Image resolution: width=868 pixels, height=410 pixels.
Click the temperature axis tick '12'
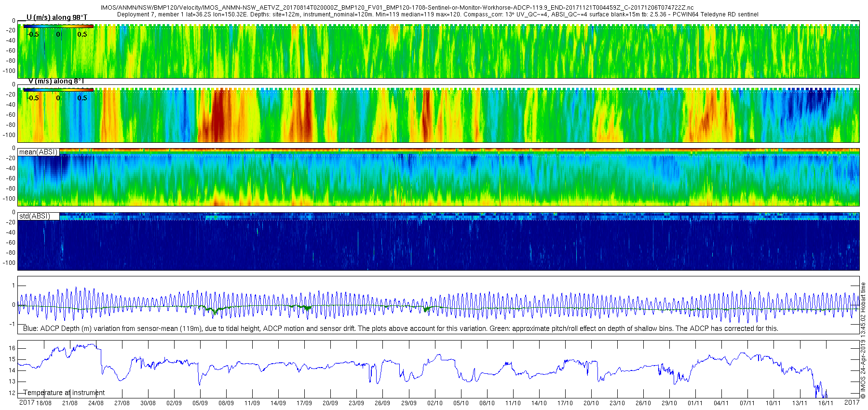(x=12, y=393)
